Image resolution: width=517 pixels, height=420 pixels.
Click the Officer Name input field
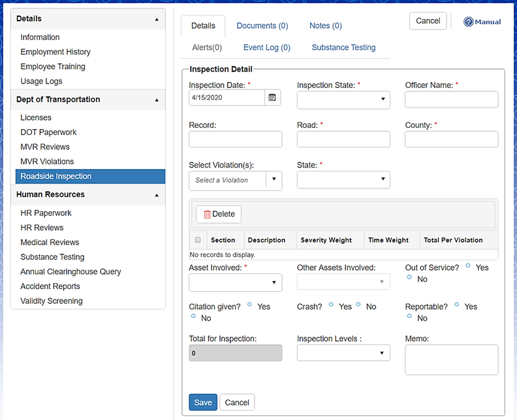pyautogui.click(x=451, y=99)
